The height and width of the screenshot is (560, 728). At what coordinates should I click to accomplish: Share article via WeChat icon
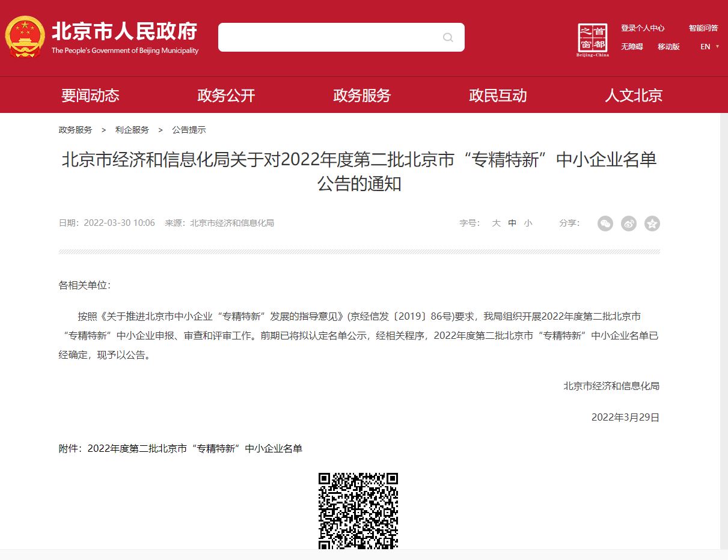(x=605, y=224)
